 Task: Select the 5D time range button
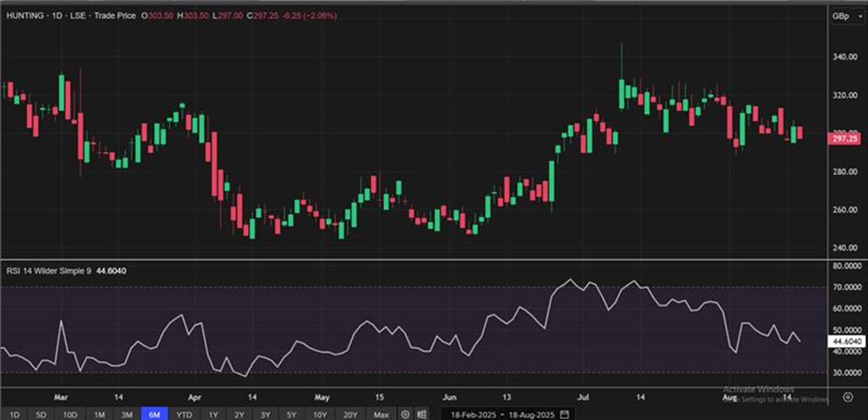point(41,414)
